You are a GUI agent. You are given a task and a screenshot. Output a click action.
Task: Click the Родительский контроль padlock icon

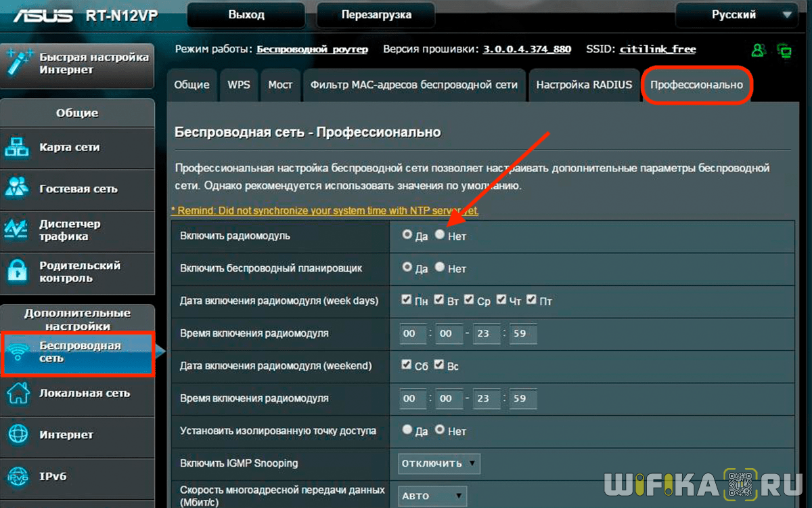[x=18, y=272]
